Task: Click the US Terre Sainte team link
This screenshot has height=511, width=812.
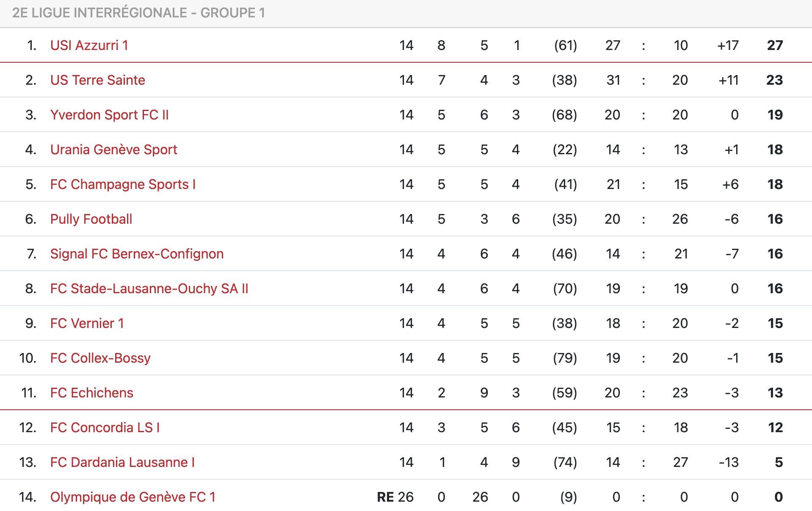Action: coord(97,80)
